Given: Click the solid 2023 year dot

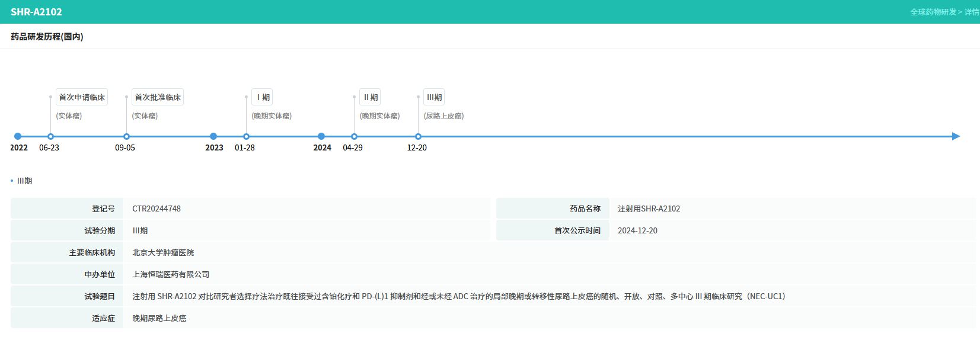Looking at the screenshot, I should point(213,136).
